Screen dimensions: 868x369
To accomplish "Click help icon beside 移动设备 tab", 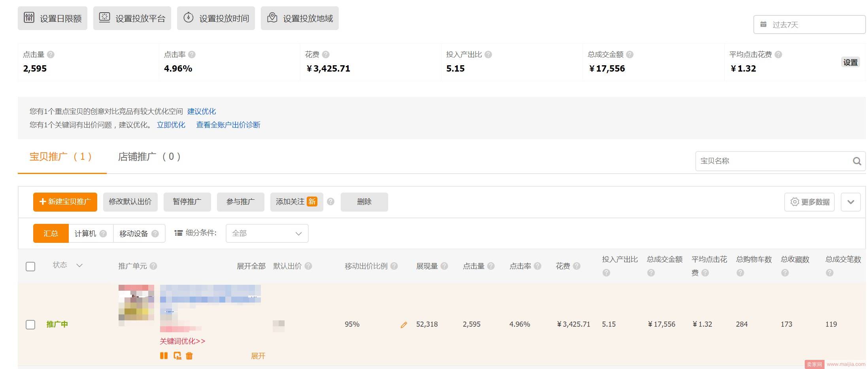I will tap(155, 233).
